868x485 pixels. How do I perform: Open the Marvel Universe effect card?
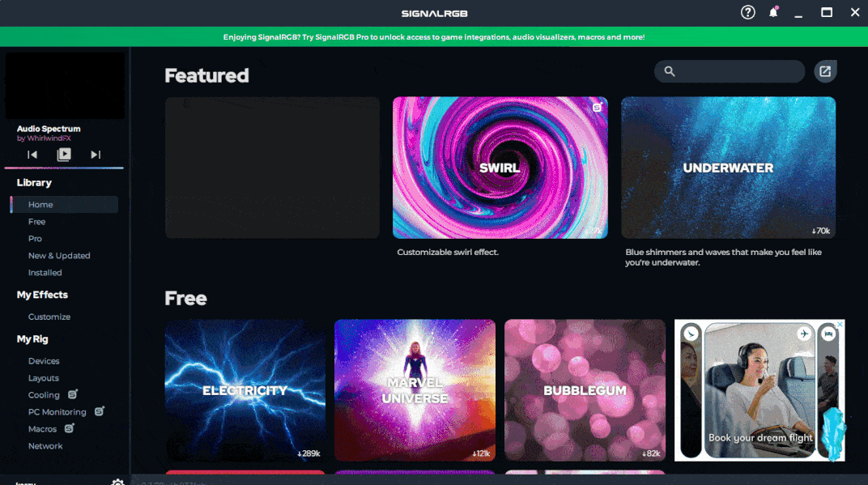click(415, 390)
